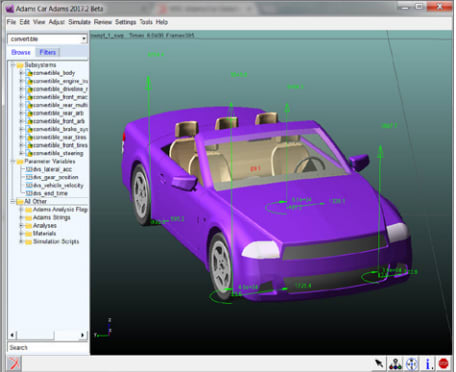Expand the Adams Strings folder node
The image size is (456, 372).
coord(21,218)
